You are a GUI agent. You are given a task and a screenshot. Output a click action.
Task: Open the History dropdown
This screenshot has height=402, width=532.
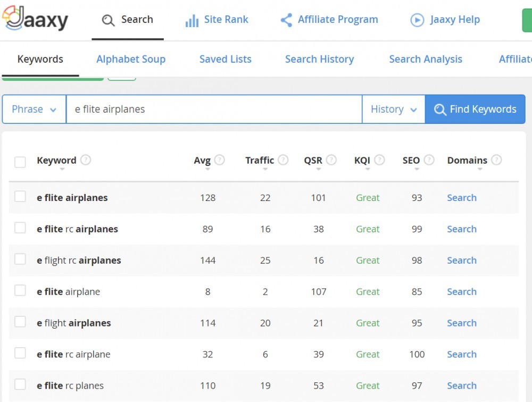394,109
